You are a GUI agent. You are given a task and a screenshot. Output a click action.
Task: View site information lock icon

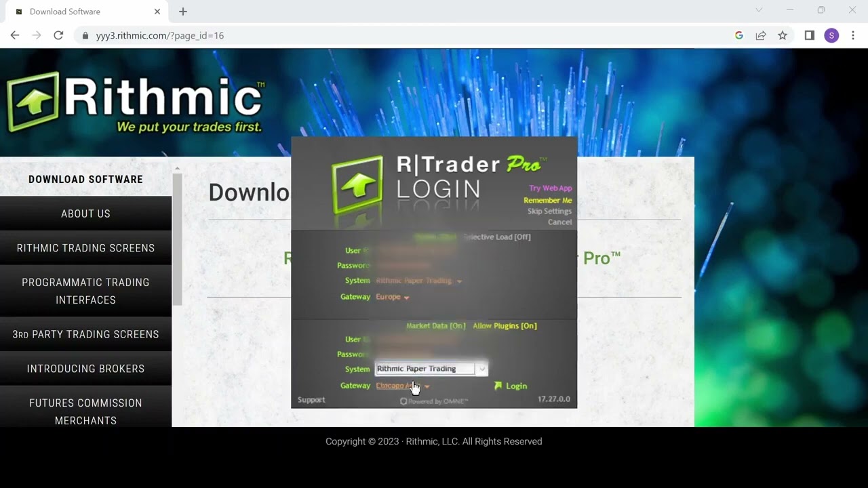coord(85,35)
